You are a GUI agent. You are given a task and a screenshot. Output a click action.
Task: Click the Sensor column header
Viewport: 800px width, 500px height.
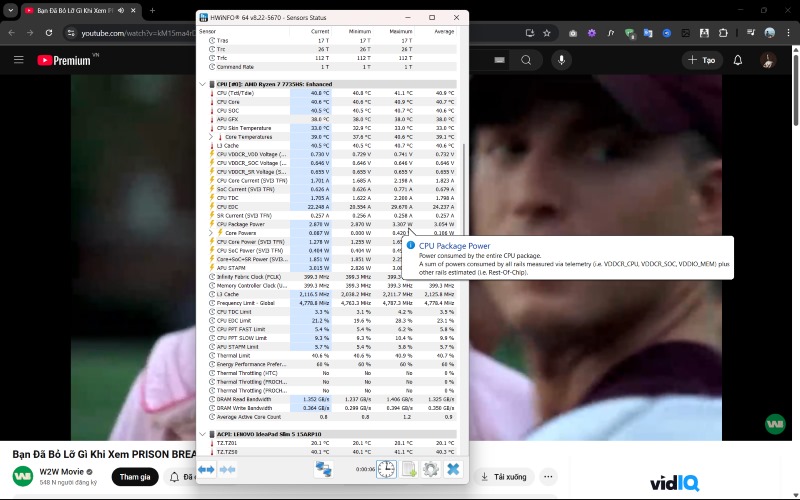[243, 32]
